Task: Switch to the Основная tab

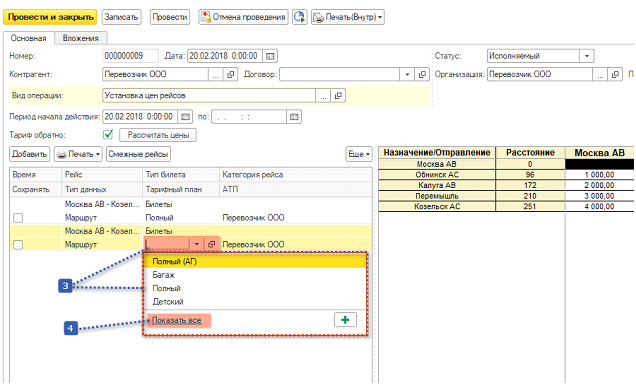Action: [28, 38]
